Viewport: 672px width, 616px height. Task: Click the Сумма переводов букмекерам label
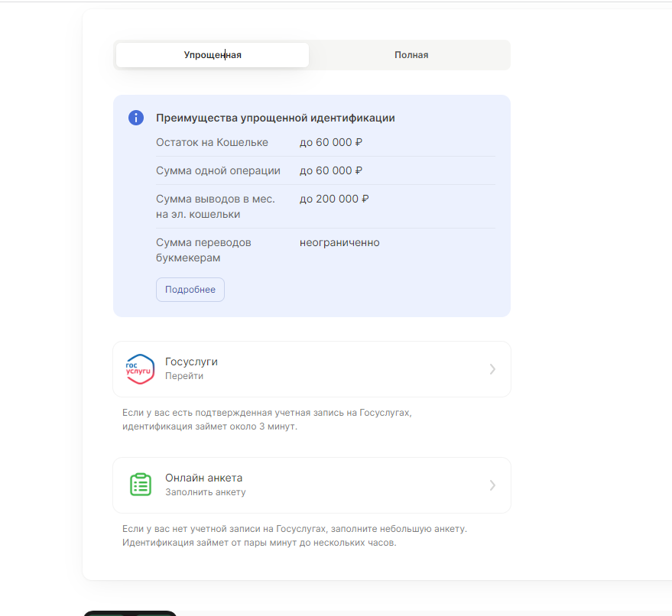(203, 250)
